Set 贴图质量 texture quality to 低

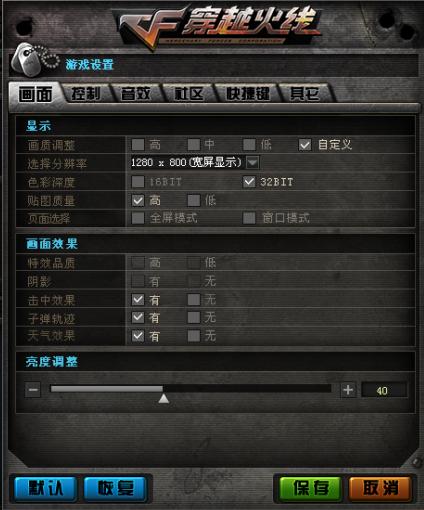(194, 201)
